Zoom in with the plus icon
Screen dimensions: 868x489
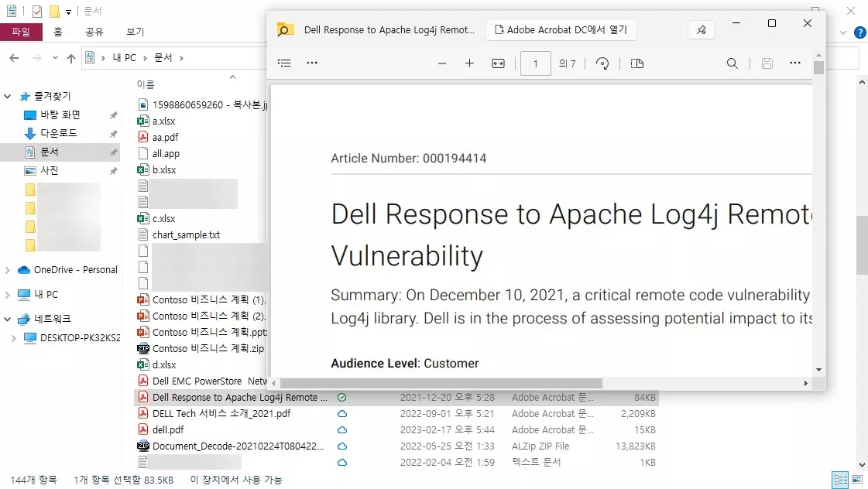point(469,63)
